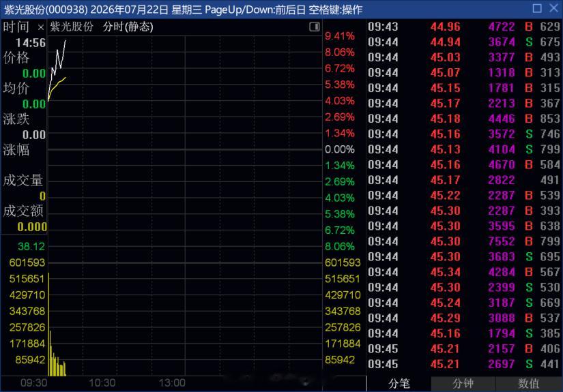This screenshot has height=392, width=563.
Task: Click the 9.41% upper limit scale label
Action: point(340,36)
